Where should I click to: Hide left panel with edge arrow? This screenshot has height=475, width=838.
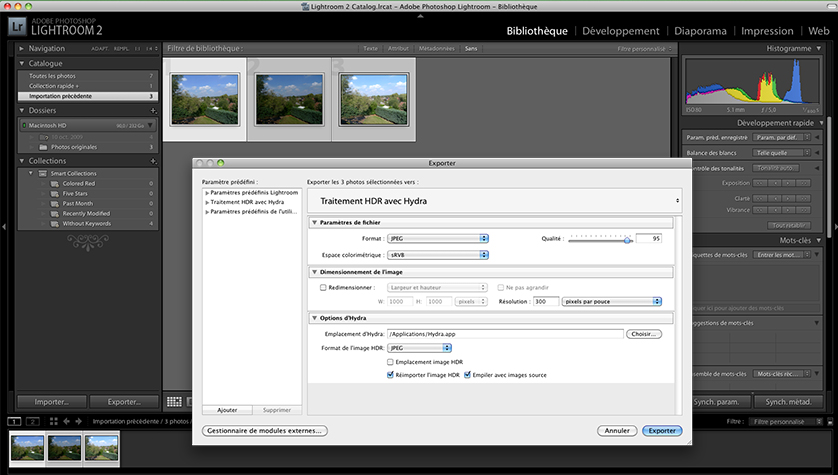[x=4, y=227]
